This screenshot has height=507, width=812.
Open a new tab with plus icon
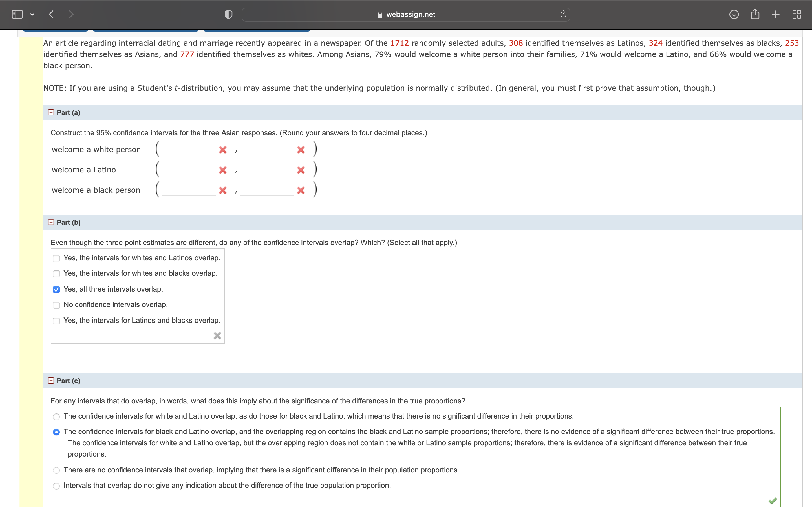776,14
